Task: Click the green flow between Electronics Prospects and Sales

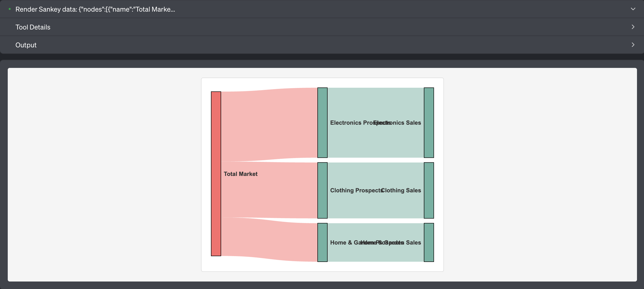Action: click(376, 105)
